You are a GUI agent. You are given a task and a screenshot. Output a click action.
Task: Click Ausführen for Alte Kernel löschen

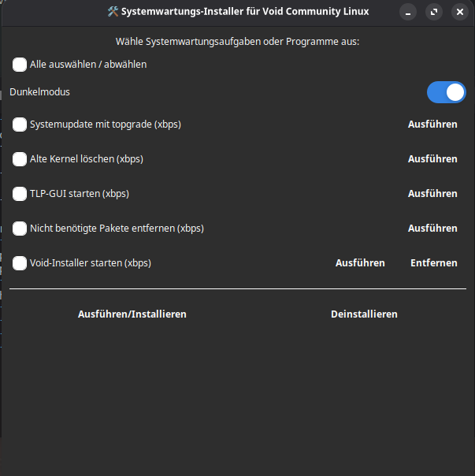pyautogui.click(x=432, y=159)
